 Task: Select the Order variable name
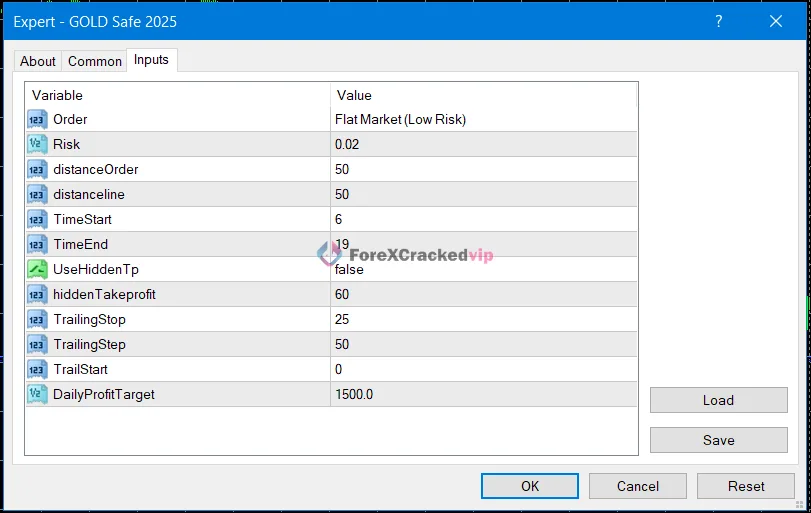click(x=70, y=119)
